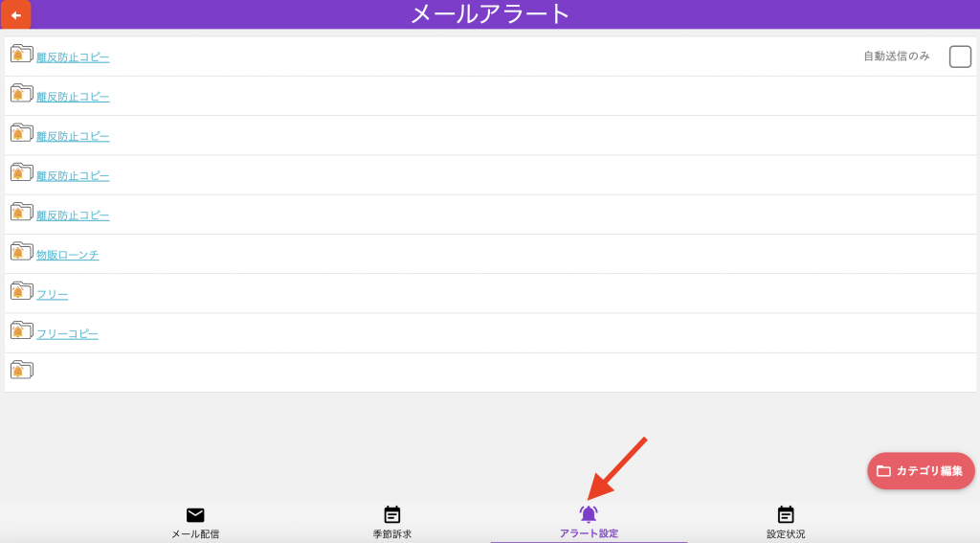Click the purple bell icon for アラート設定
980x543 pixels.
click(589, 514)
